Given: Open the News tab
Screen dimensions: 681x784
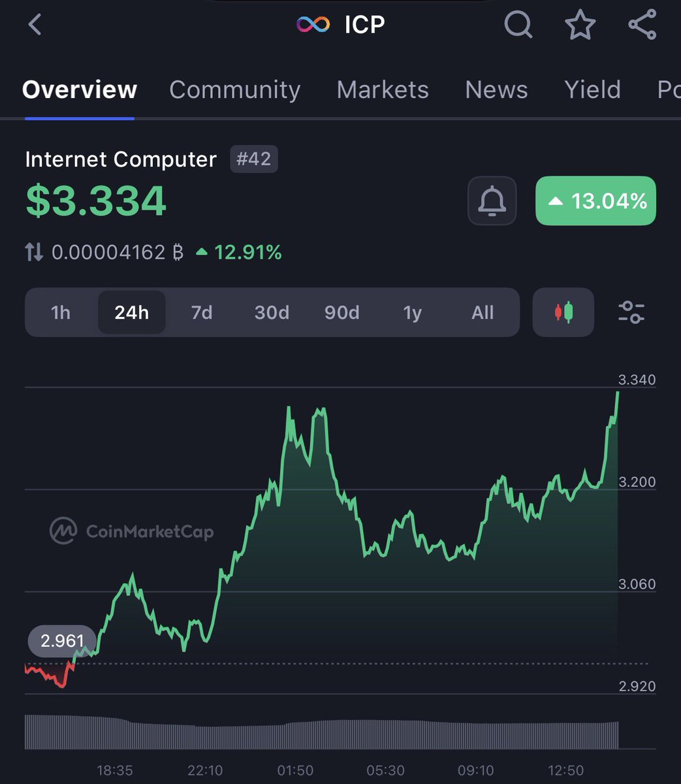Looking at the screenshot, I should click(x=496, y=90).
